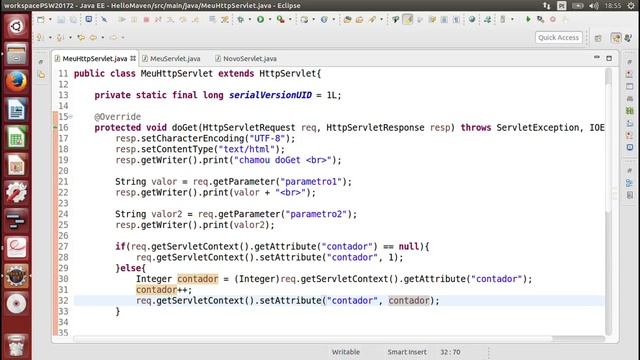Screen dimensions: 640x360
Task: Click the Previous Annotation icon
Action: (60, 38)
